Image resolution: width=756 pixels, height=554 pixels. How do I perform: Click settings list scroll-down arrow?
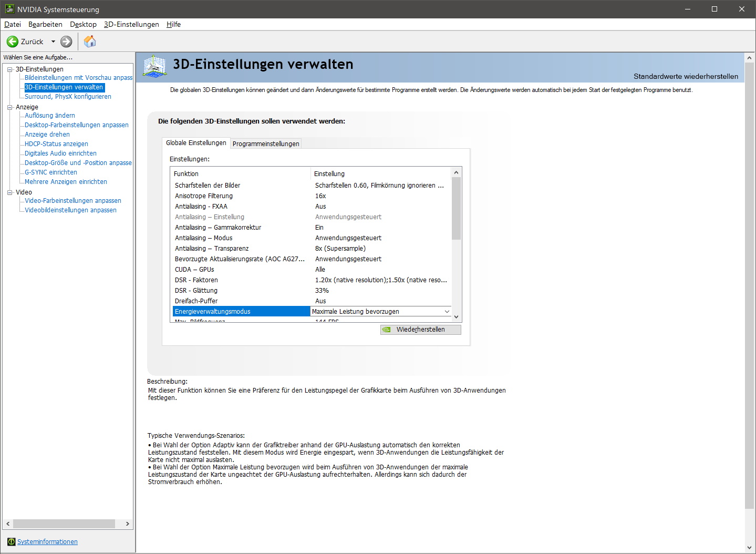point(456,317)
